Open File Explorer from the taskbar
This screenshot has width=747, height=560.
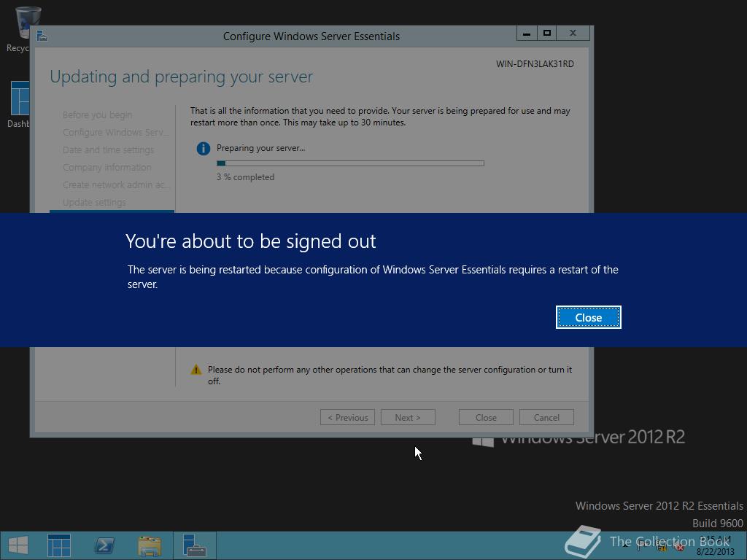149,545
